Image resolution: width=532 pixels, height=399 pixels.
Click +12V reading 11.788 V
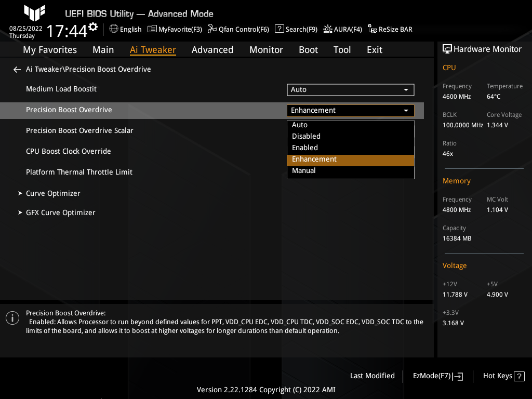(x=455, y=295)
